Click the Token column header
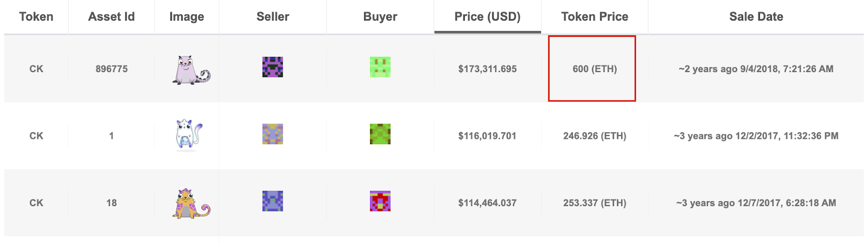The image size is (868, 244). [x=36, y=17]
